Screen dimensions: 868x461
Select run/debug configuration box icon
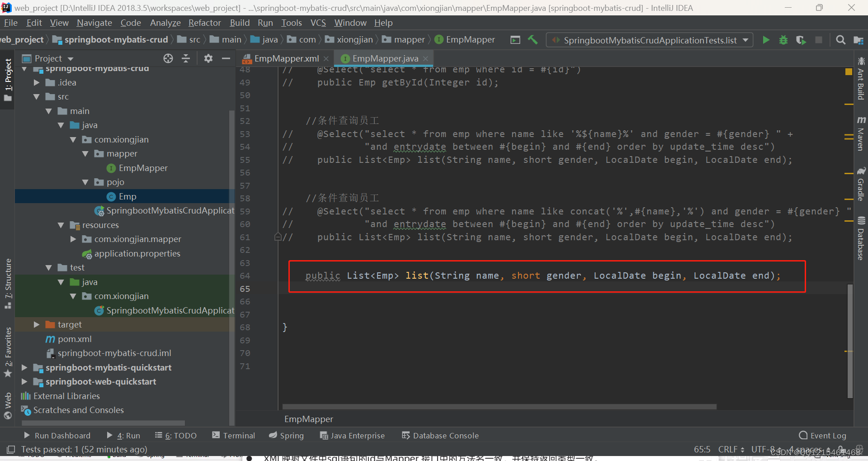pyautogui.click(x=515, y=40)
